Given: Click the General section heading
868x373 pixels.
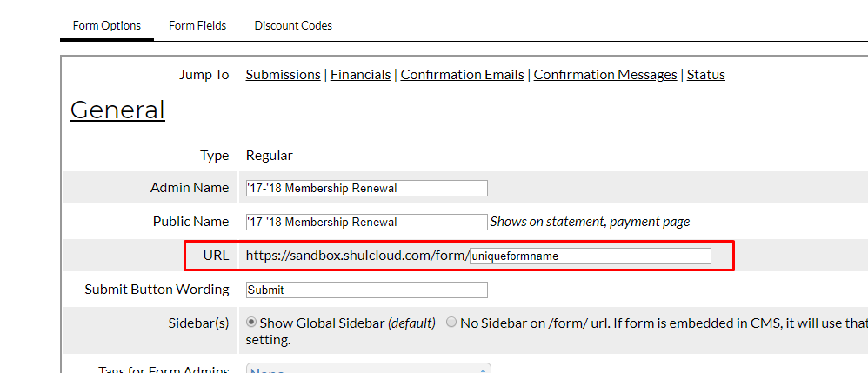Looking at the screenshot, I should pyautogui.click(x=117, y=110).
